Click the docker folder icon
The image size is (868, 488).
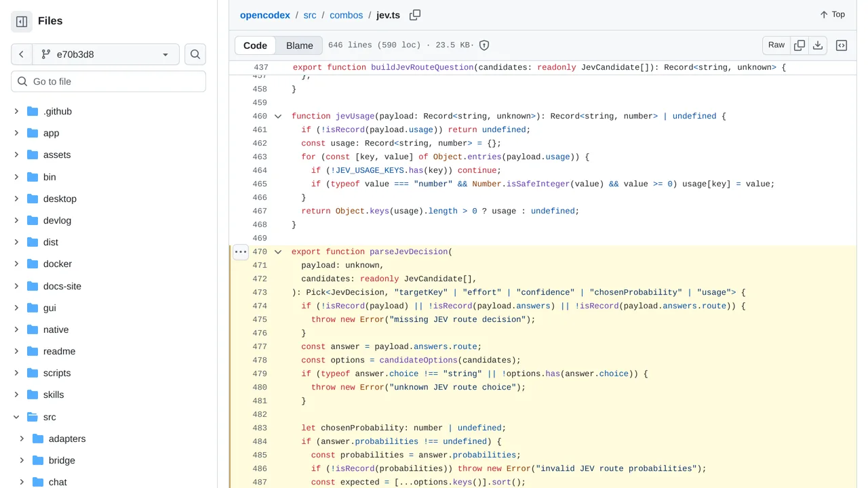click(x=32, y=264)
